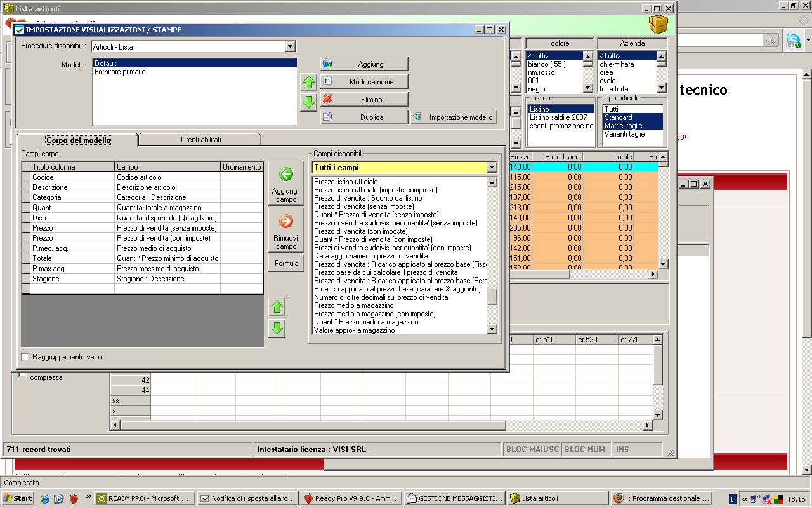Select the Corpo del modello tab
The height and width of the screenshot is (508, 812).
point(78,140)
